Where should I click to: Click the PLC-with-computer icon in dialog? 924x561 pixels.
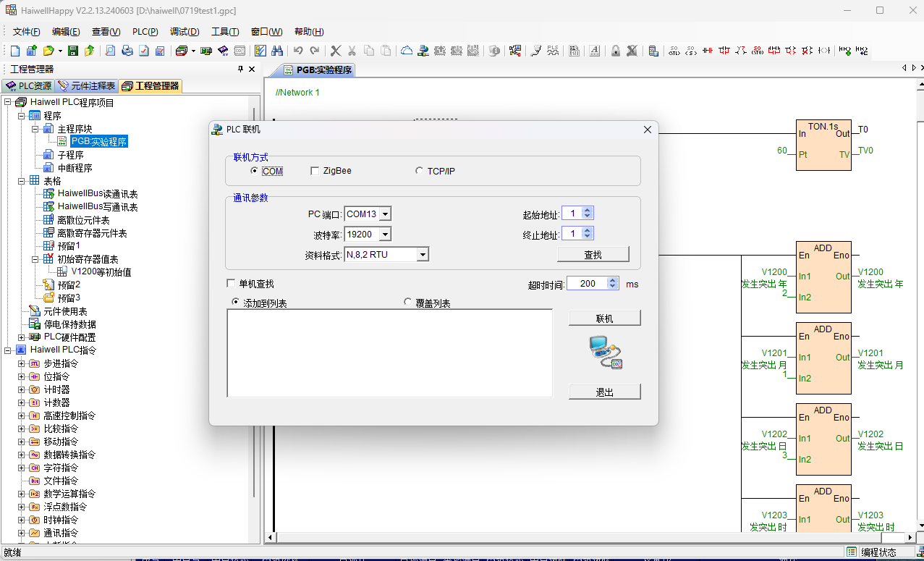pyautogui.click(x=605, y=353)
